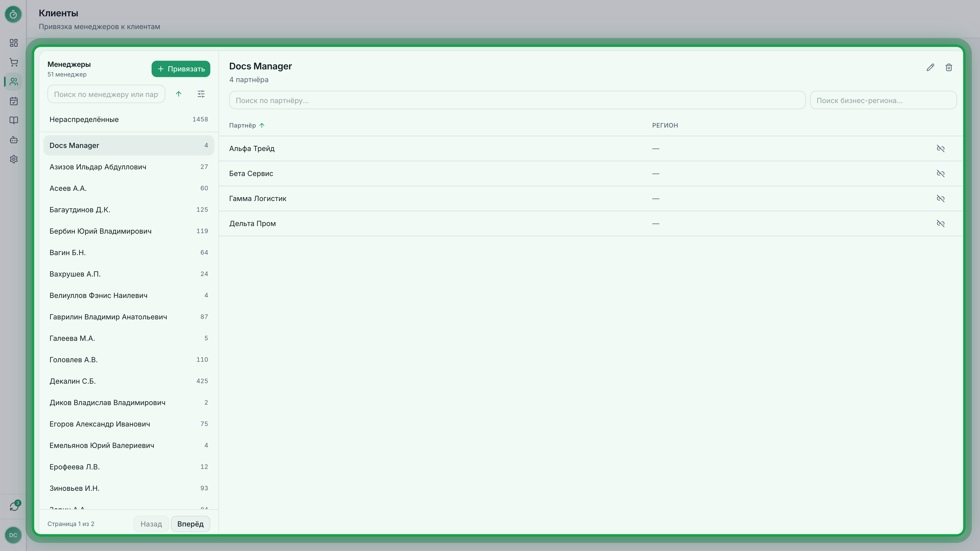Click the Дельта Пром partner name
This screenshot has width=980, height=551.
coord(252,224)
